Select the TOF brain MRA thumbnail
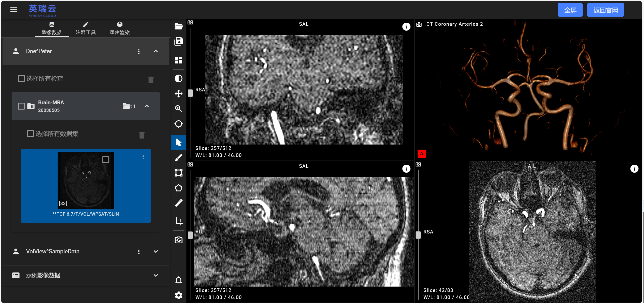The height and width of the screenshot is (303, 644). 86,180
